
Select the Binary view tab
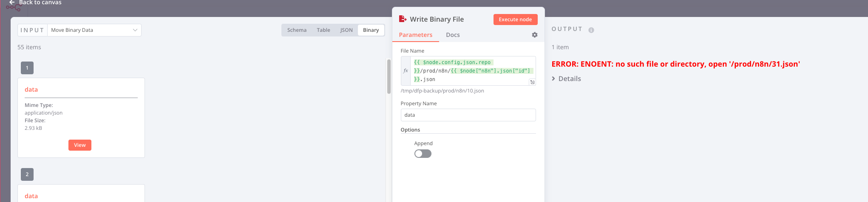371,30
